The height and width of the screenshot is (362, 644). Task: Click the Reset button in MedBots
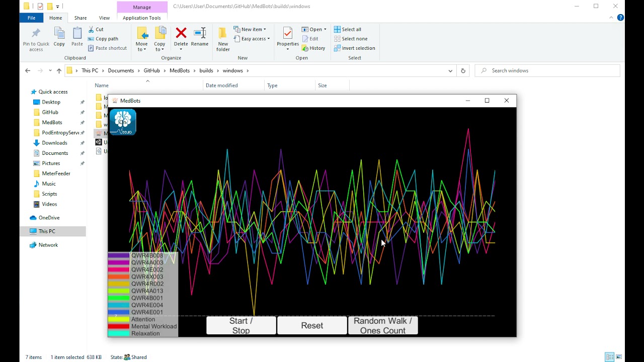point(312,326)
